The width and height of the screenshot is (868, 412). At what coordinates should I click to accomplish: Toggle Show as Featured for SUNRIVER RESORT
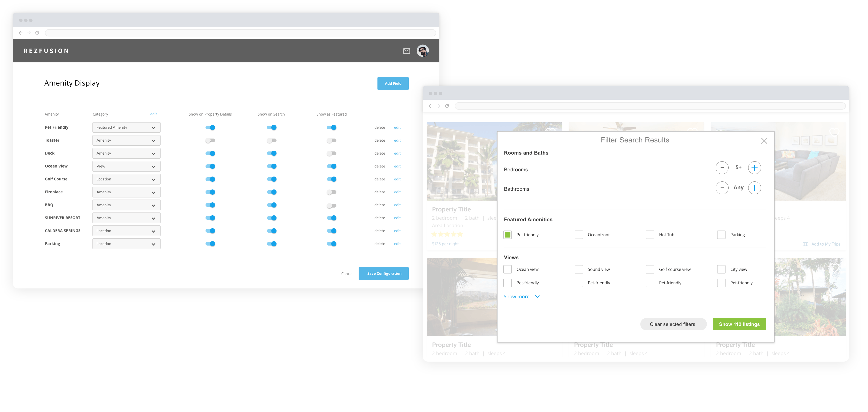pos(332,218)
